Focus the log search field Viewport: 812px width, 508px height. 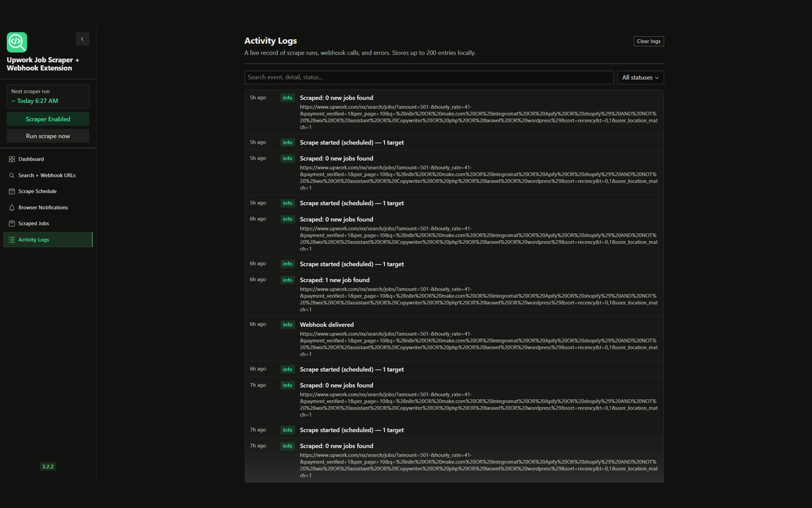coord(429,77)
